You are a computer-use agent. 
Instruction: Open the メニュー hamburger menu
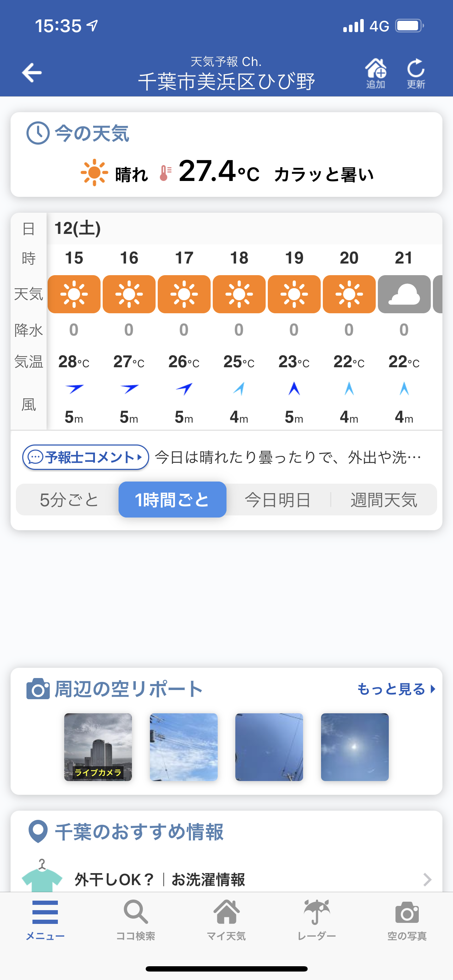45,919
